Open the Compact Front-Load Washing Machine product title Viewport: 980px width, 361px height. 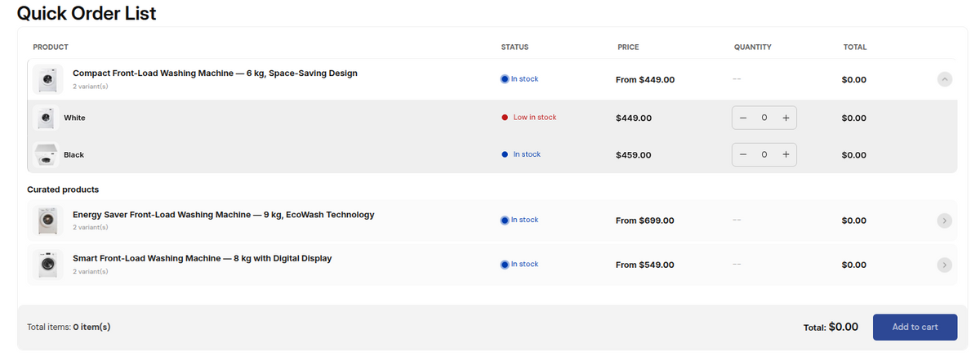[215, 73]
